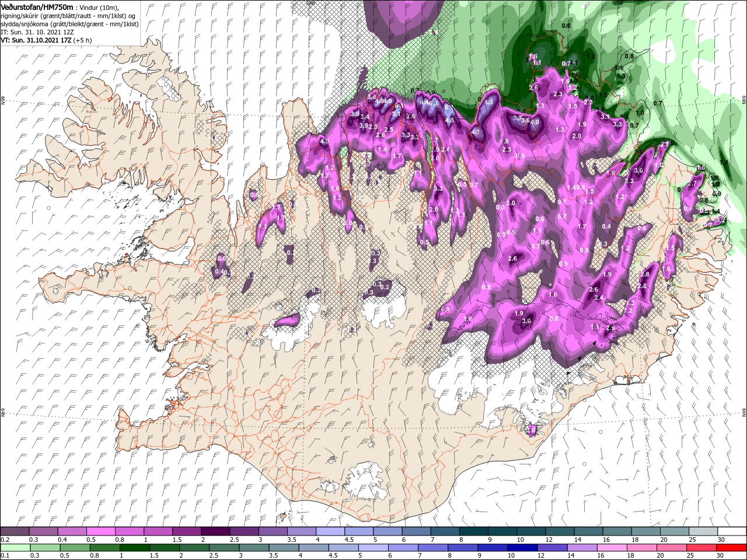The height and width of the screenshot is (560, 747).
Task: Click the 2.9 snowfall value on the map
Action: pyautogui.click(x=610, y=328)
